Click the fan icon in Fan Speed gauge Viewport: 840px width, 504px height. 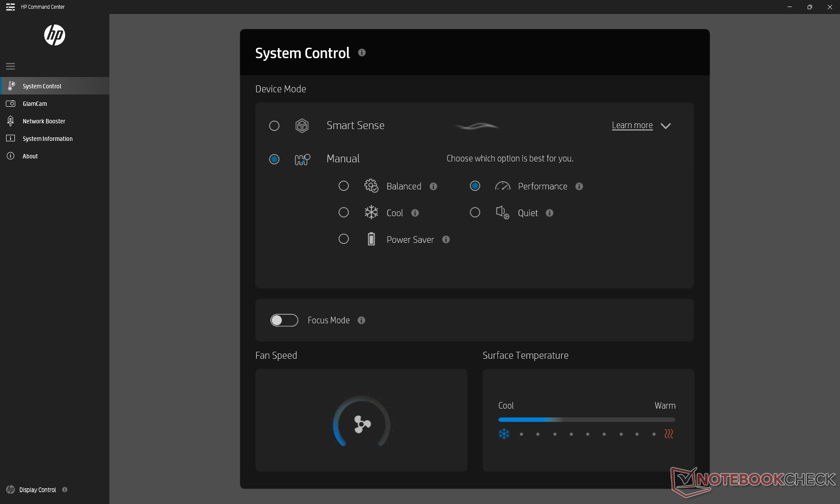click(362, 424)
